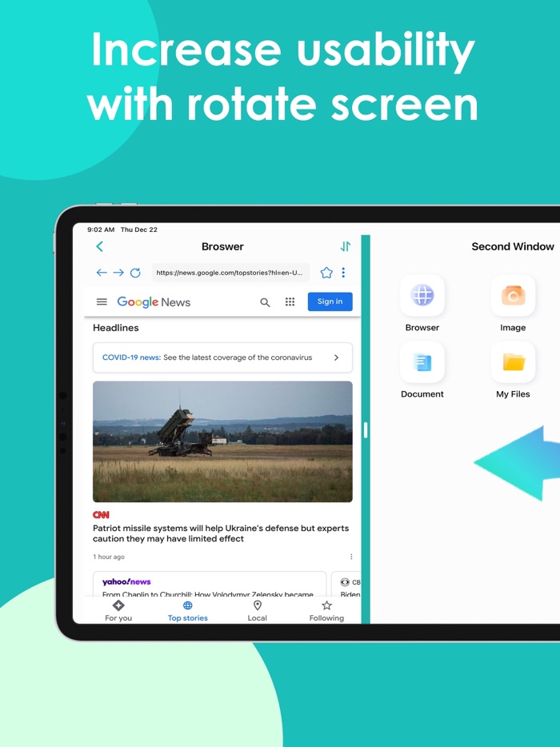Open the Patriot missile launcher photo
560x747 pixels.
(x=222, y=441)
